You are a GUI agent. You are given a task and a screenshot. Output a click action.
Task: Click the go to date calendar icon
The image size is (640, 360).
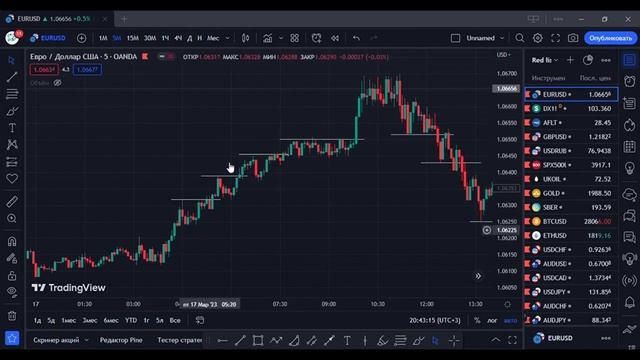pos(200,320)
